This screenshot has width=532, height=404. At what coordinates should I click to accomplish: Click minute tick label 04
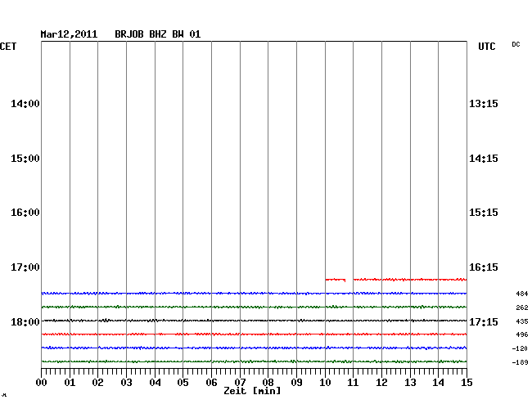pyautogui.click(x=155, y=383)
